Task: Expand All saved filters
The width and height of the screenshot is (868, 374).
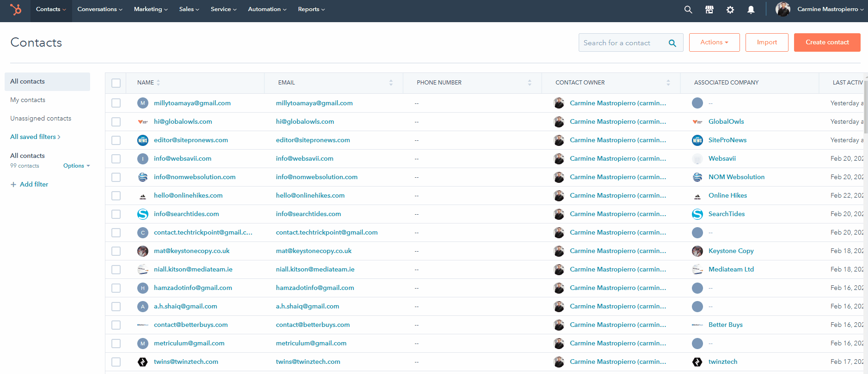Action: pyautogui.click(x=35, y=137)
